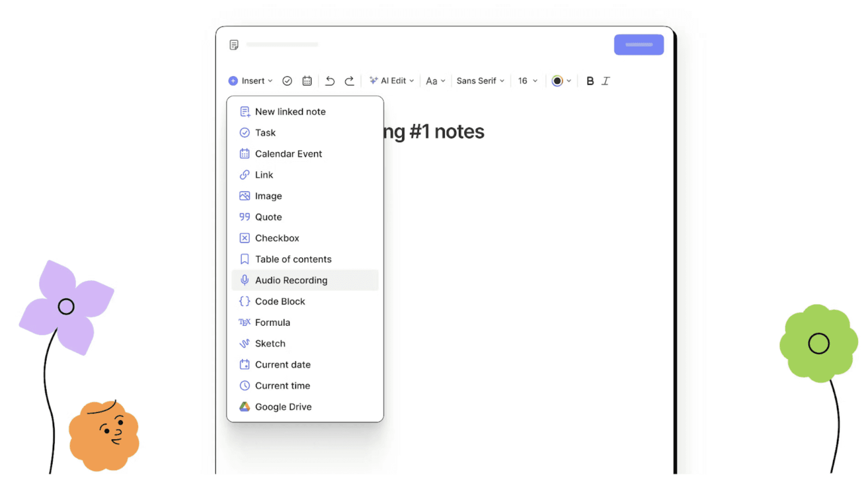The image size is (868, 482).
Task: Select the Sketch icon in the menu
Action: click(x=244, y=343)
